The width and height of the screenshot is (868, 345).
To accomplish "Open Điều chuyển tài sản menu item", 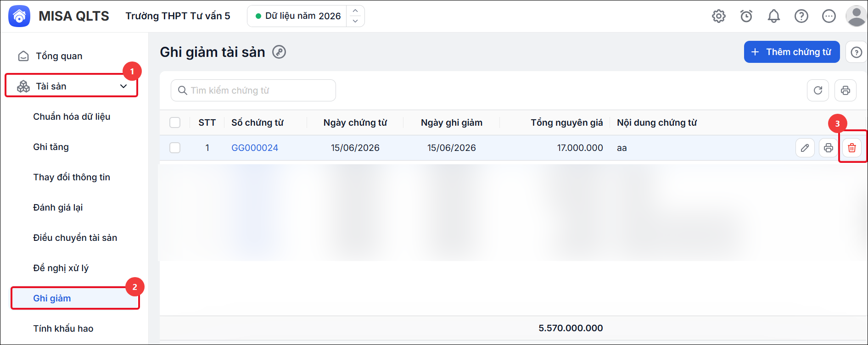I will pos(75,238).
